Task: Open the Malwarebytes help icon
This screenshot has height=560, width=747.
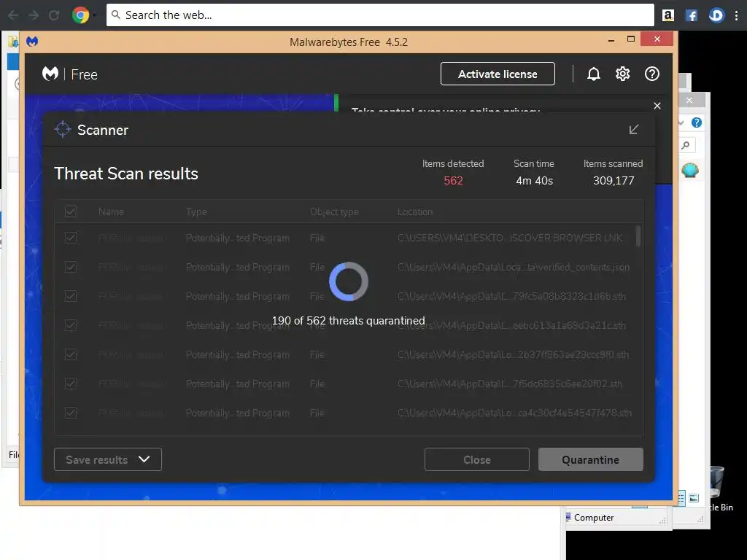Action: 651,74
